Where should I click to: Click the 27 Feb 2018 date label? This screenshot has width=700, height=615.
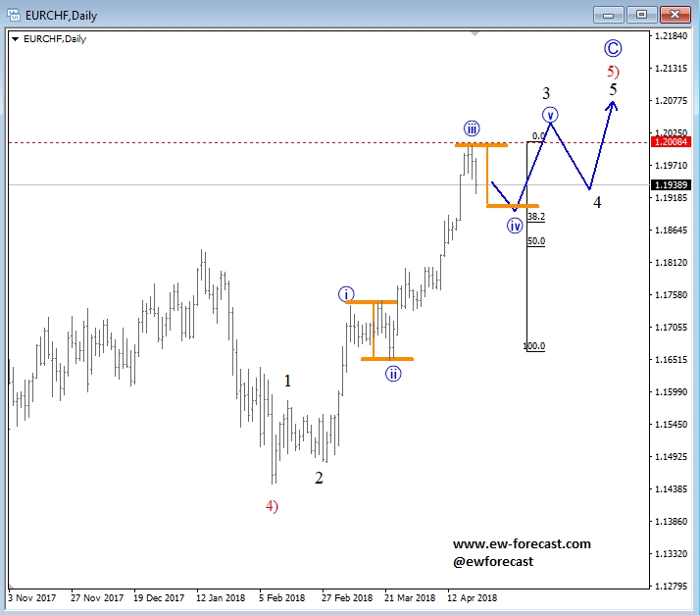click(347, 598)
